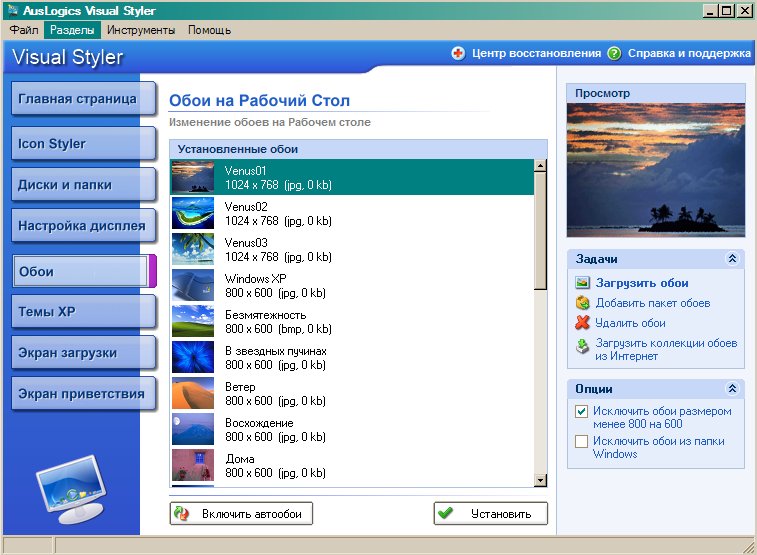Open the Помощь menu
Image resolution: width=757 pixels, height=555 pixels.
[210, 30]
